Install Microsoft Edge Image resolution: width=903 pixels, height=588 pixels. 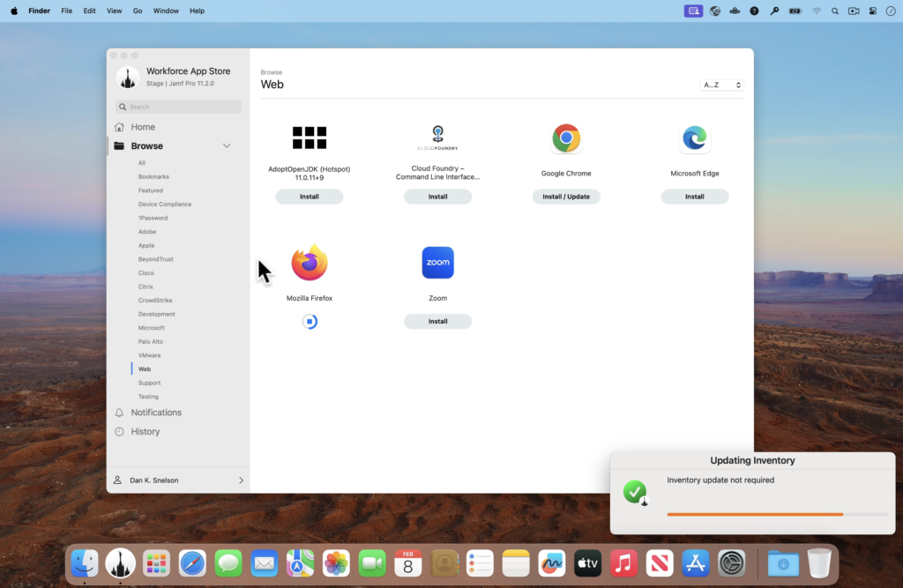695,196
